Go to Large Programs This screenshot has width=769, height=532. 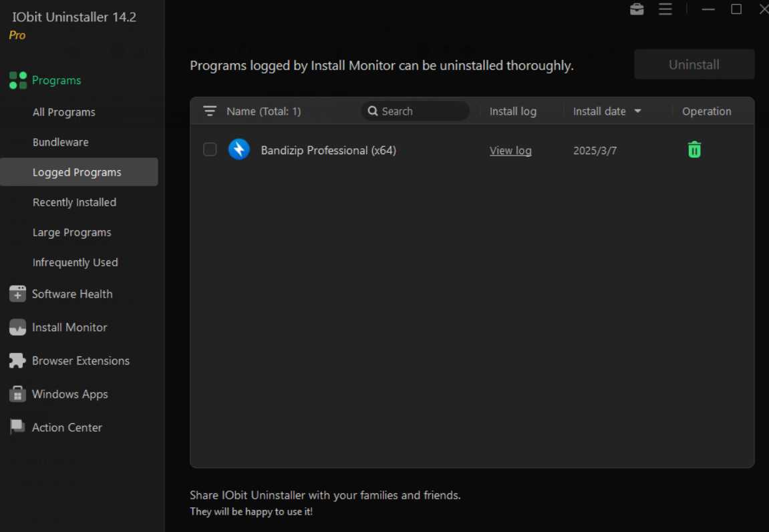tap(72, 232)
